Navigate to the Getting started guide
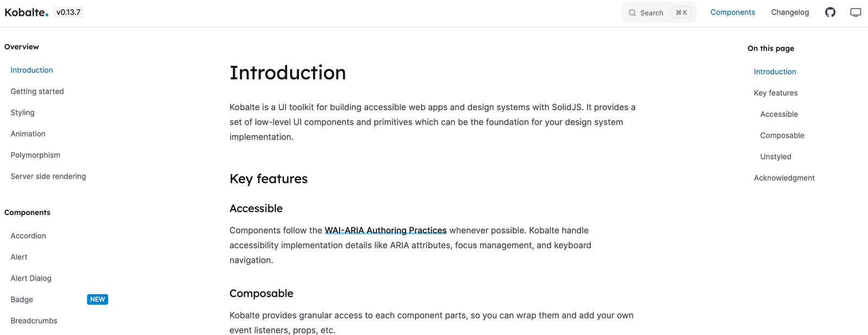 pos(37,91)
